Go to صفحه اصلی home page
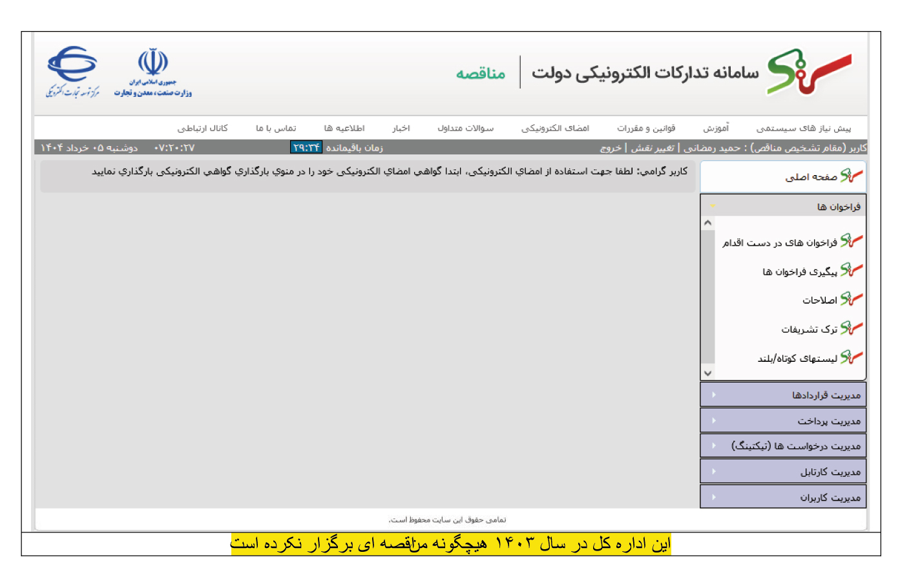This screenshot has height=588, width=900. [x=811, y=176]
